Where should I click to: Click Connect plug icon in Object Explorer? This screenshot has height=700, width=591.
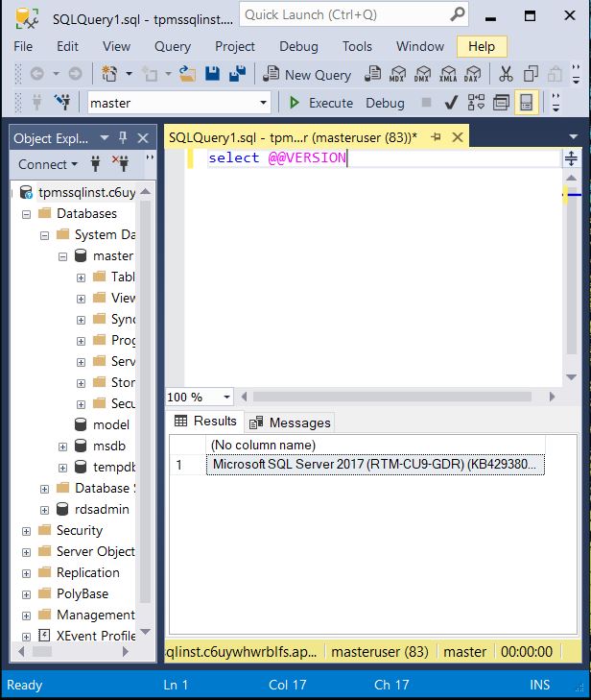coord(95,164)
